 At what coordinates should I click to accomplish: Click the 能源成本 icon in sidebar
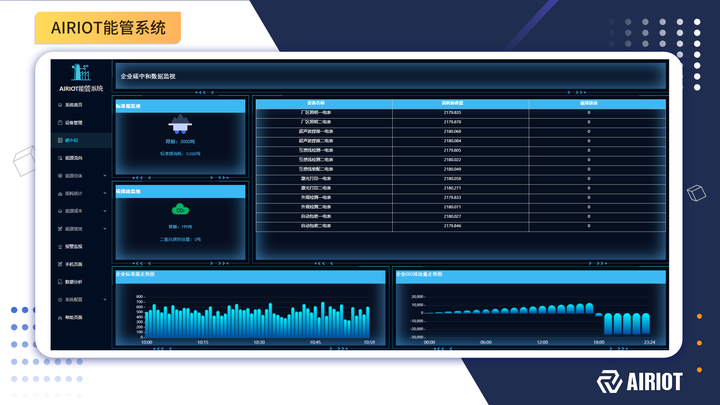click(x=60, y=211)
